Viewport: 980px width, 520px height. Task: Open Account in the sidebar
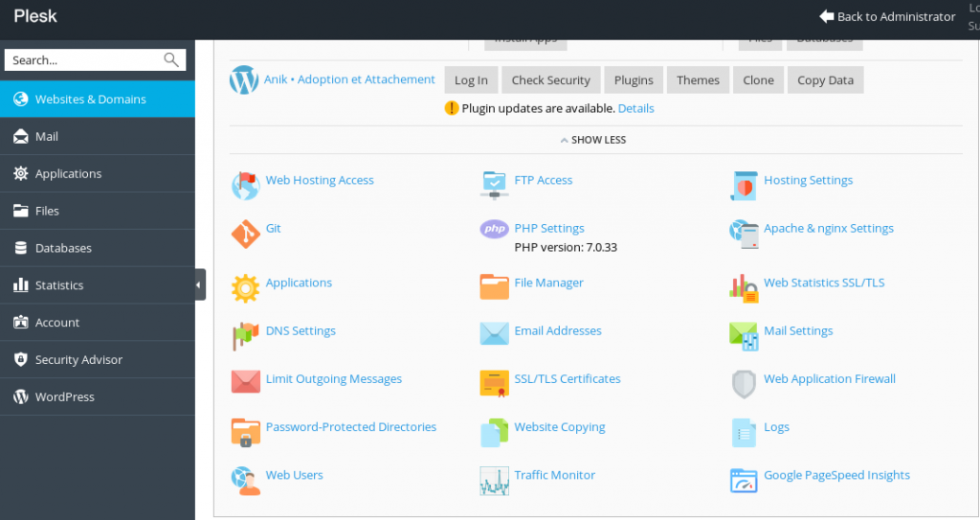(x=98, y=323)
